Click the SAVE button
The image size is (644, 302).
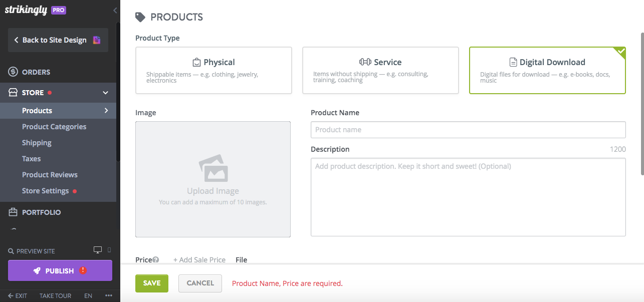[151, 283]
